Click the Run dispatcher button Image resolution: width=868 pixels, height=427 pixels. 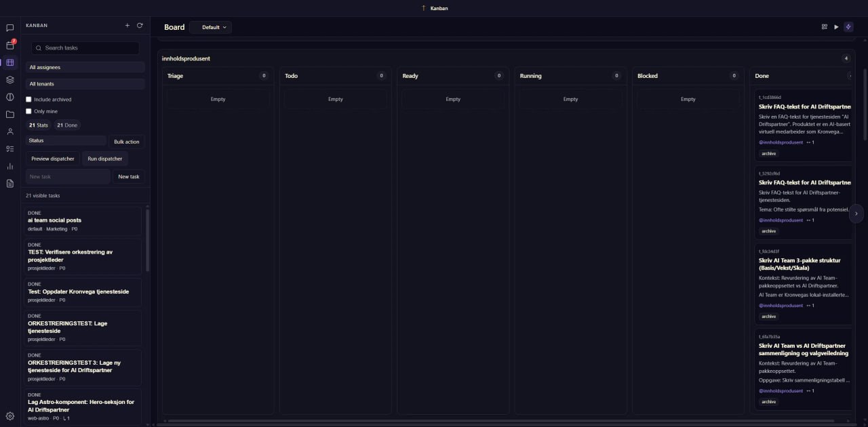[x=105, y=159]
